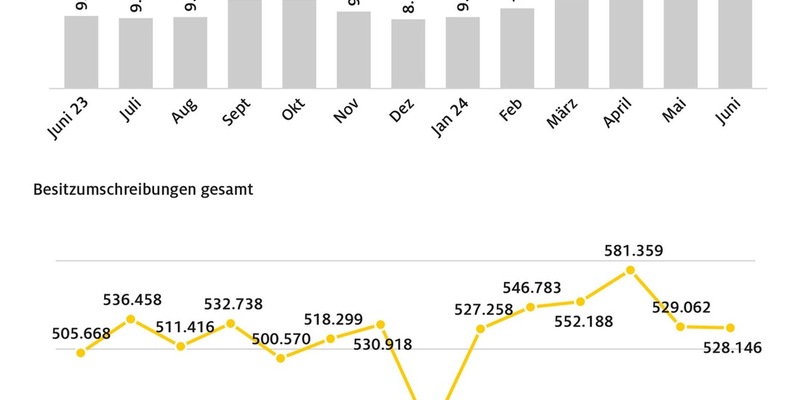Click the yellow dot below 536.458
The height and width of the screenshot is (400, 800).
tap(131, 319)
